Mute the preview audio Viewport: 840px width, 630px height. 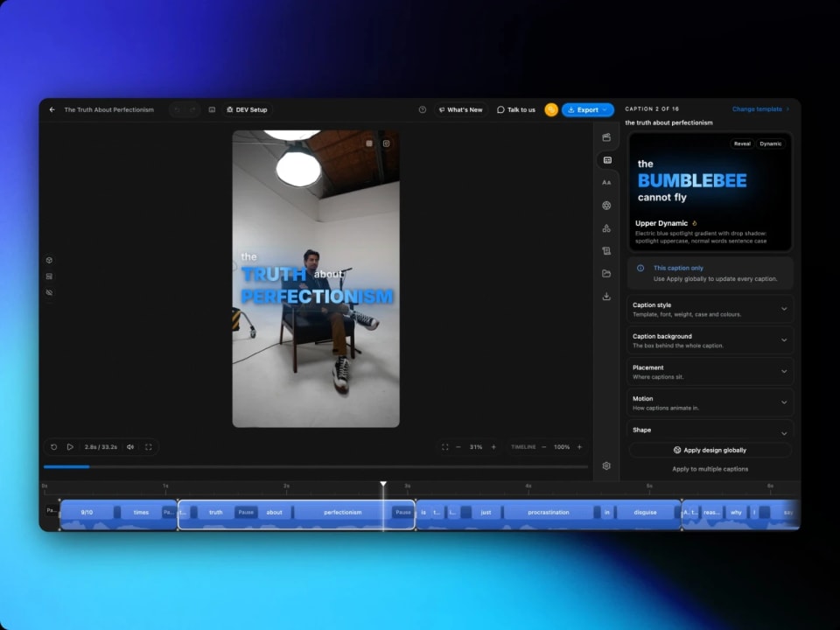point(130,447)
